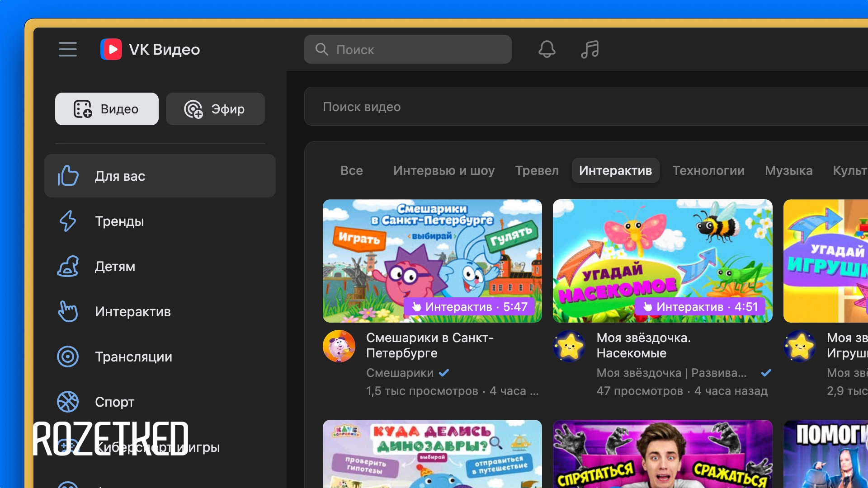Open the hamburger menu

point(68,49)
